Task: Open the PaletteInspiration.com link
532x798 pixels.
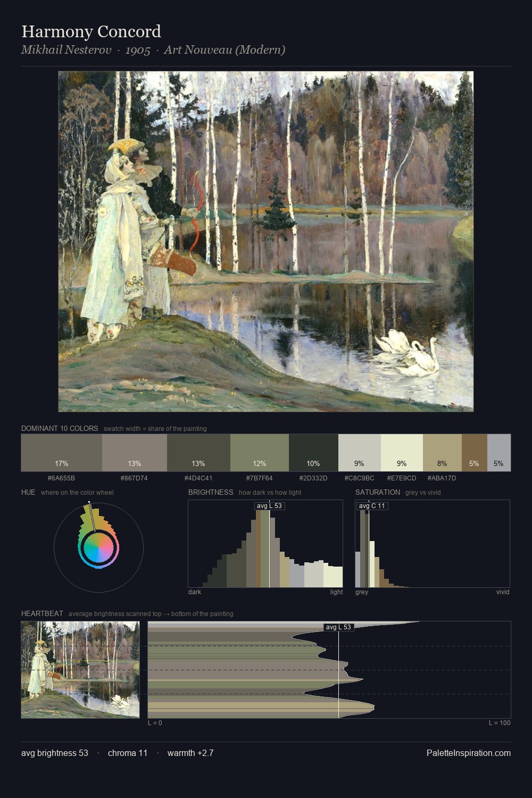Action: click(469, 753)
